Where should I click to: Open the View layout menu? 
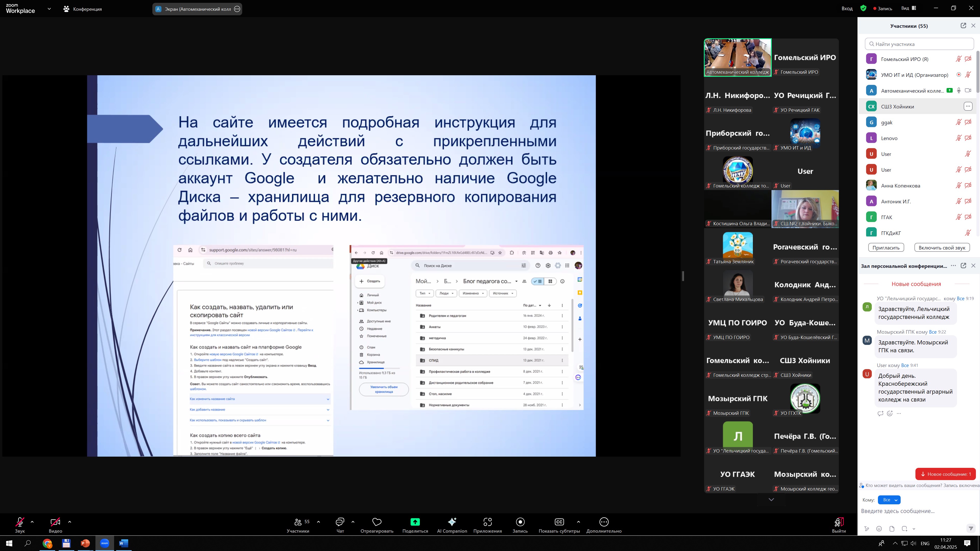pyautogui.click(x=909, y=8)
